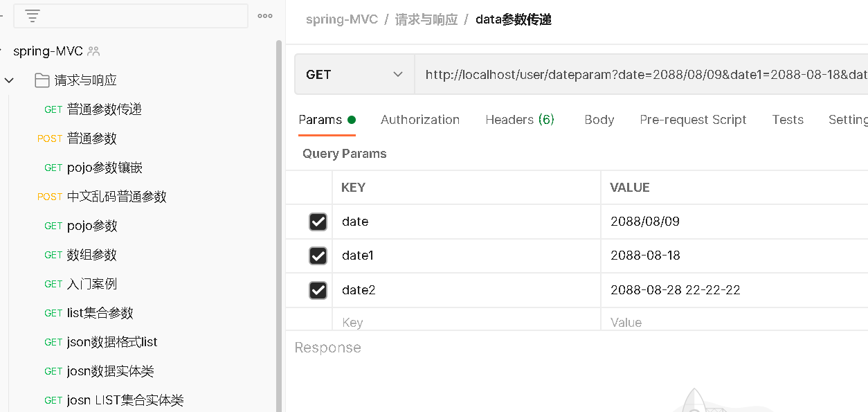Screen dimensions: 868x412
Task: Open the three-dots sidebar options menu
Action: [264, 16]
